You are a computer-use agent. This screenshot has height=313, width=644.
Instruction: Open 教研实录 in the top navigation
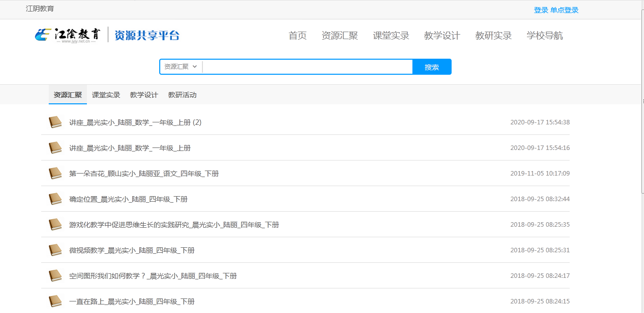pos(493,36)
